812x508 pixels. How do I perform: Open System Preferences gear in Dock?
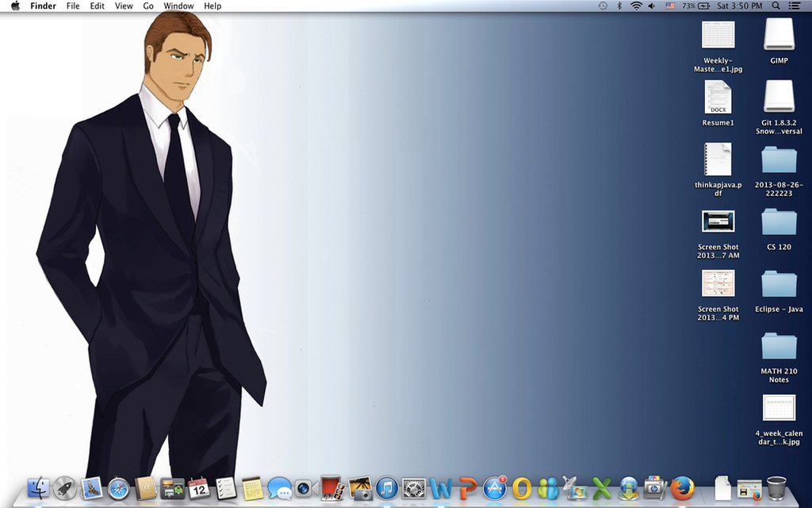point(414,488)
